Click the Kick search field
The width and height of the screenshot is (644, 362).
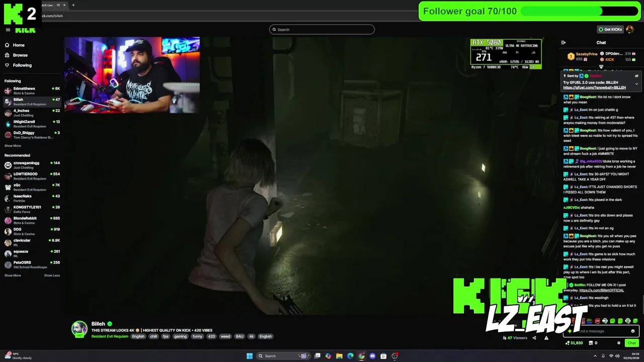click(322, 30)
